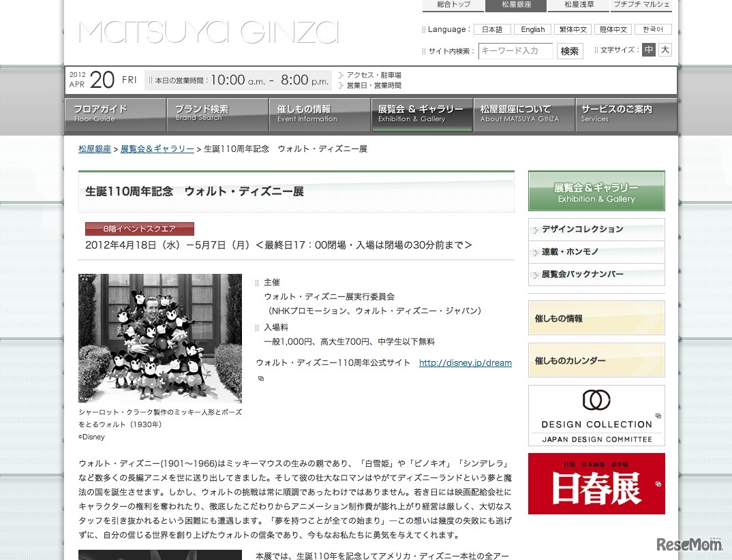Open the disney.jp/dream official site link
The image size is (732, 560).
pyautogui.click(x=466, y=362)
